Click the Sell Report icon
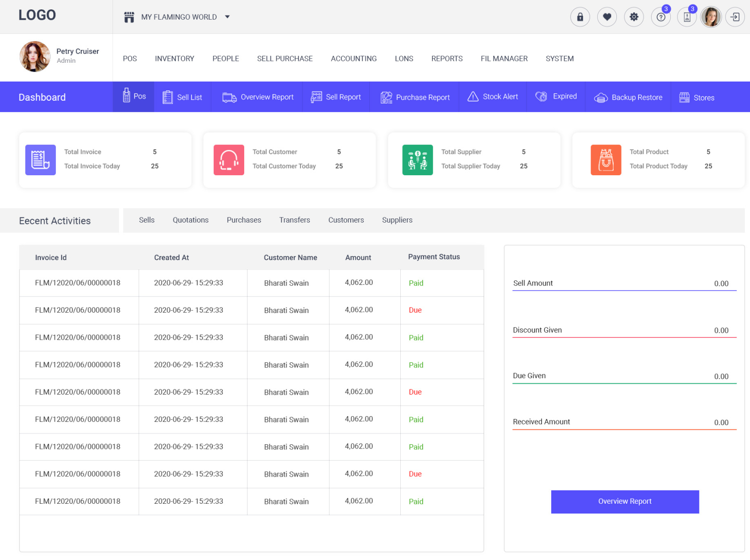 coord(316,97)
